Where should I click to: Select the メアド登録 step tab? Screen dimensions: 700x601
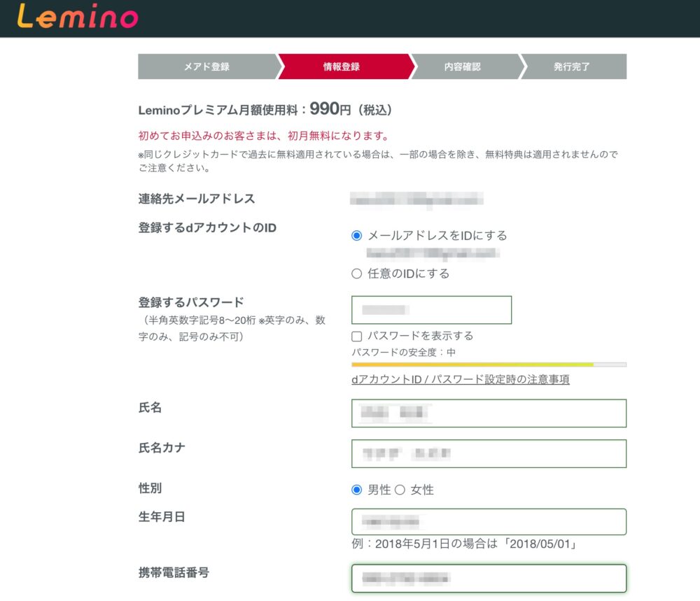pyautogui.click(x=206, y=67)
